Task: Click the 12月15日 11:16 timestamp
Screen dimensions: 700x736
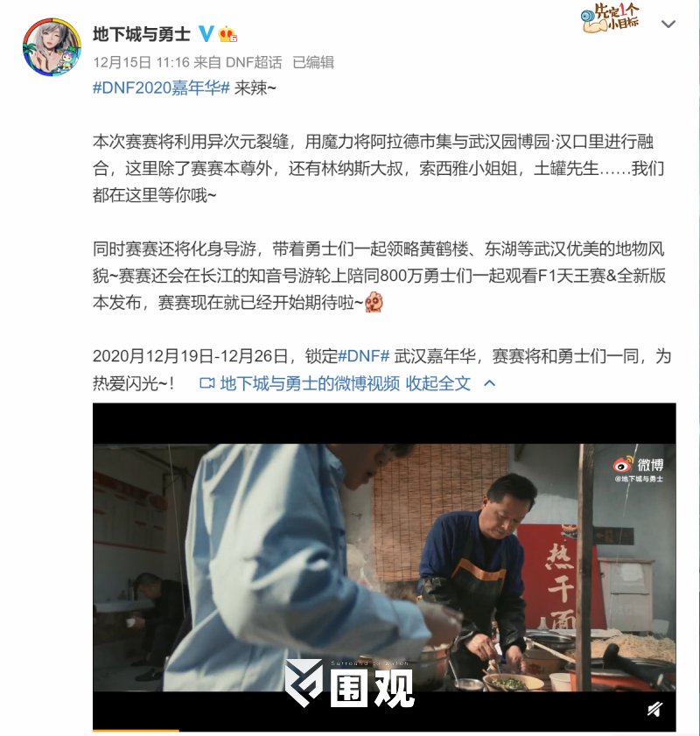Action: pos(141,62)
